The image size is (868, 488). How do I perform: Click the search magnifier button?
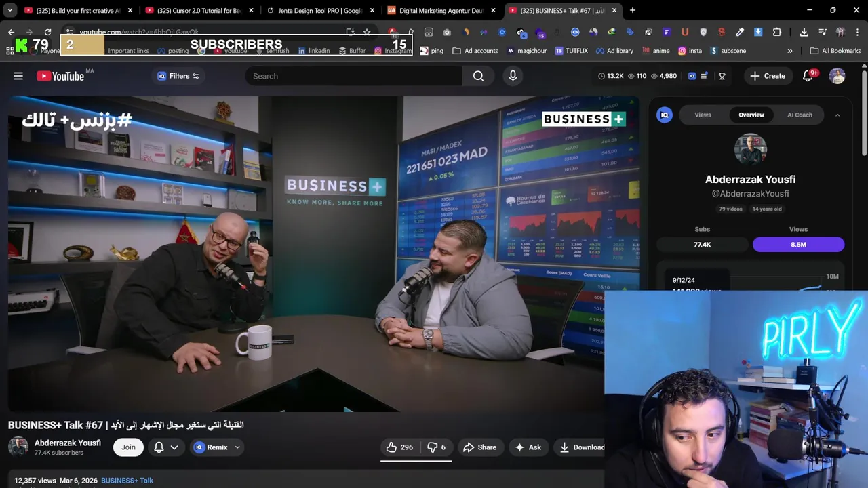tap(478, 76)
